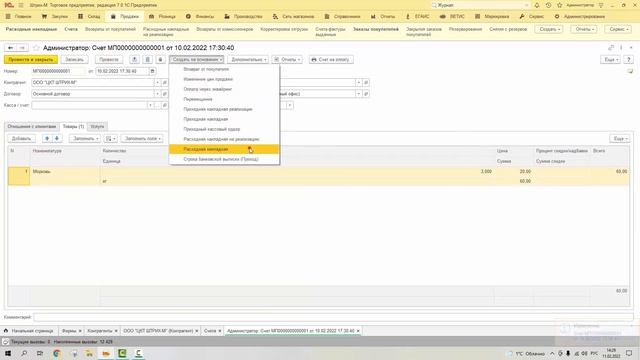
Task: Select Перемещение menu entry
Action: click(198, 99)
